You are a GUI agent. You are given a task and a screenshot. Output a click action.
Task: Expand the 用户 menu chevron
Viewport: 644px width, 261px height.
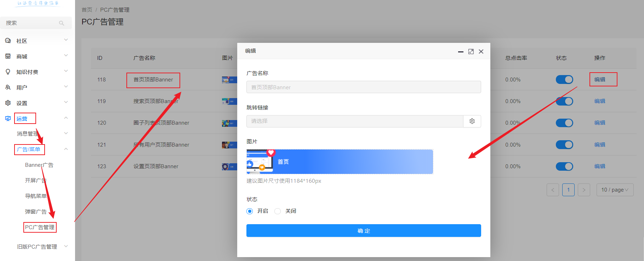[66, 87]
